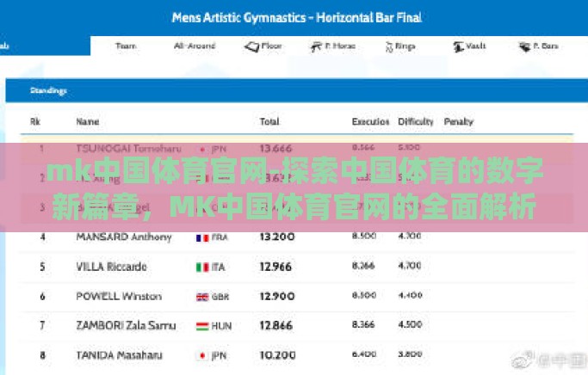Image resolution: width=588 pixels, height=375 pixels.
Task: Select the Pommel Horse icon
Action: (x=316, y=46)
